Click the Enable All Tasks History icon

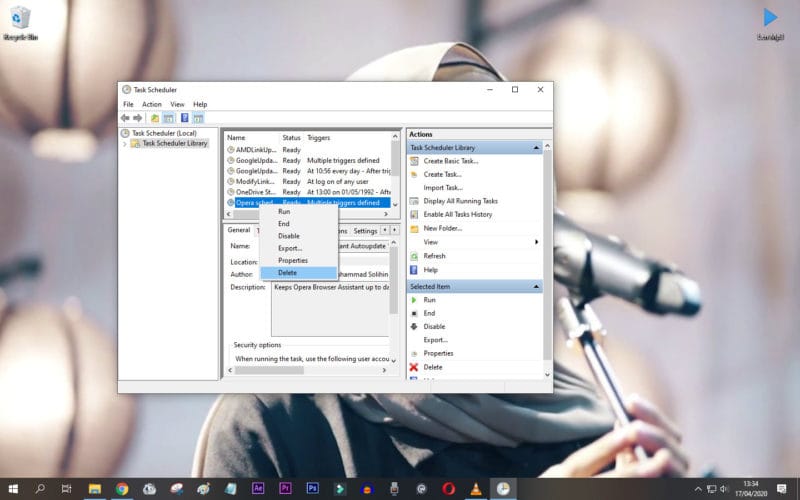coord(414,214)
